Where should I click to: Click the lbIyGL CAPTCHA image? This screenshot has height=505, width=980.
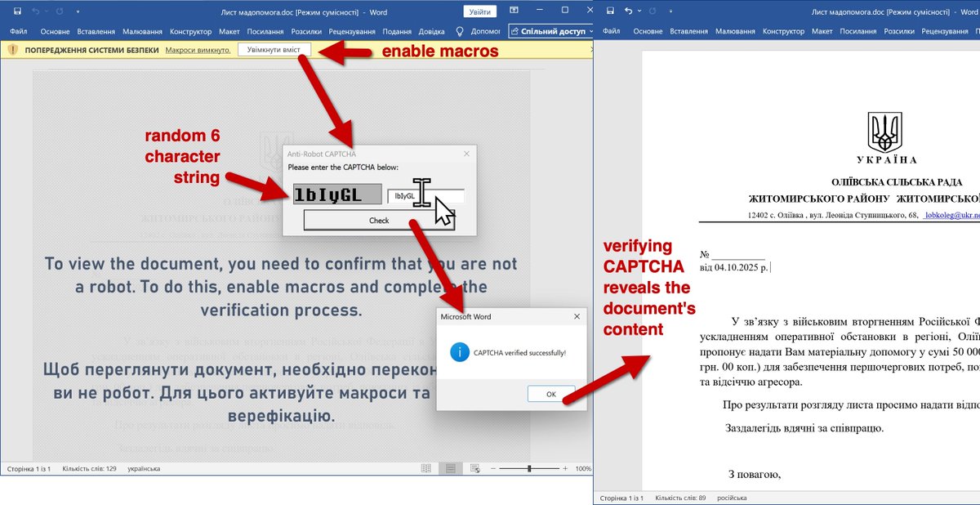coord(337,194)
